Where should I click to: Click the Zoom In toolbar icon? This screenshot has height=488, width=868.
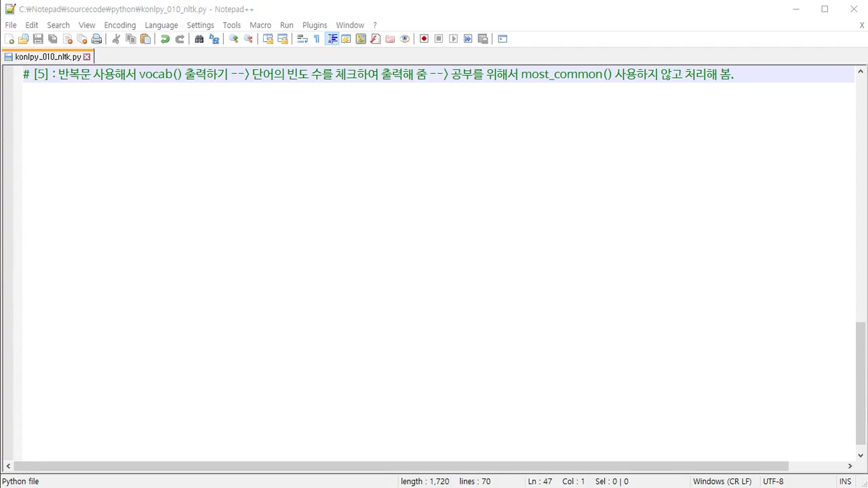[234, 39]
